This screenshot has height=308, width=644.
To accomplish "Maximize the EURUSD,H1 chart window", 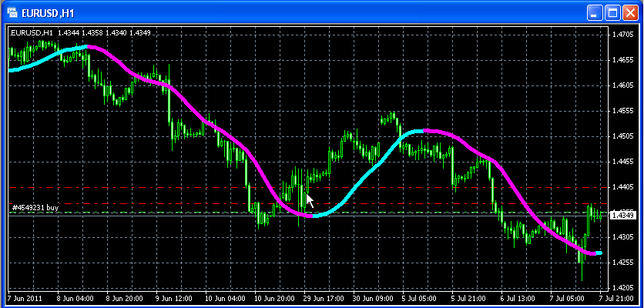I will click(x=612, y=12).
